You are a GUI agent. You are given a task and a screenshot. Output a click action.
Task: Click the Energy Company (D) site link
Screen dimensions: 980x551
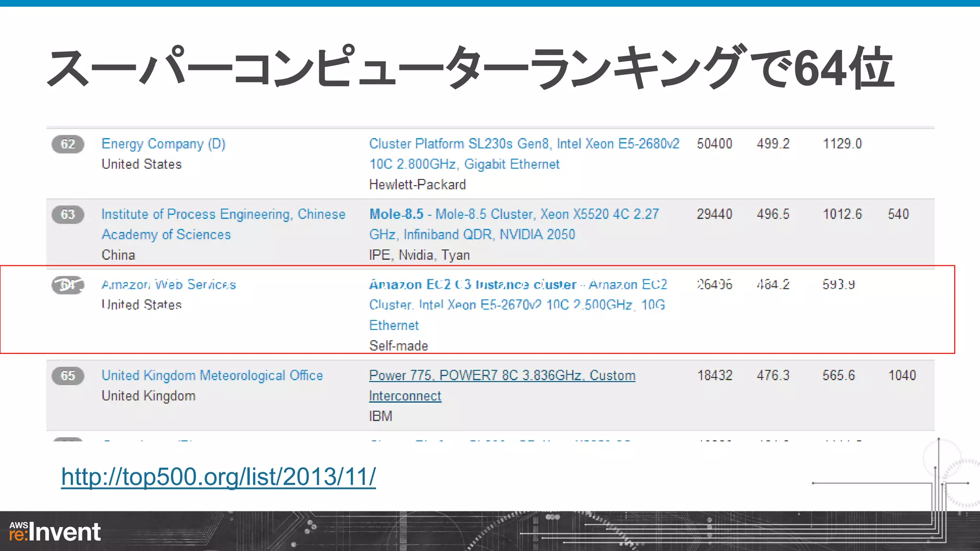[x=163, y=143]
